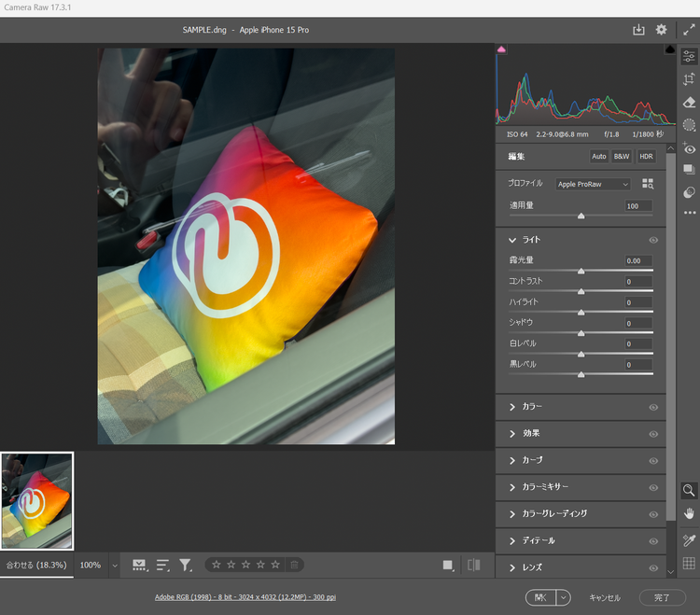Open Adobe RGB workflow options link

coord(245,597)
